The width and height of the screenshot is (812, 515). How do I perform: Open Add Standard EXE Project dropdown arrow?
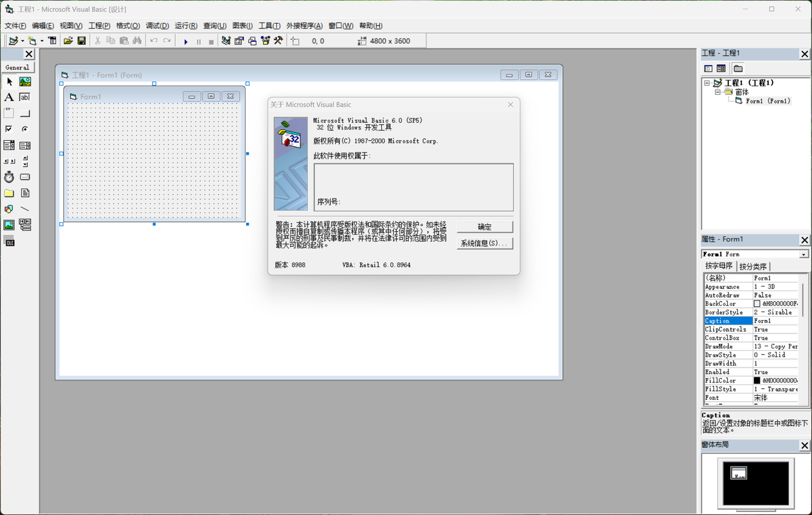coord(21,41)
